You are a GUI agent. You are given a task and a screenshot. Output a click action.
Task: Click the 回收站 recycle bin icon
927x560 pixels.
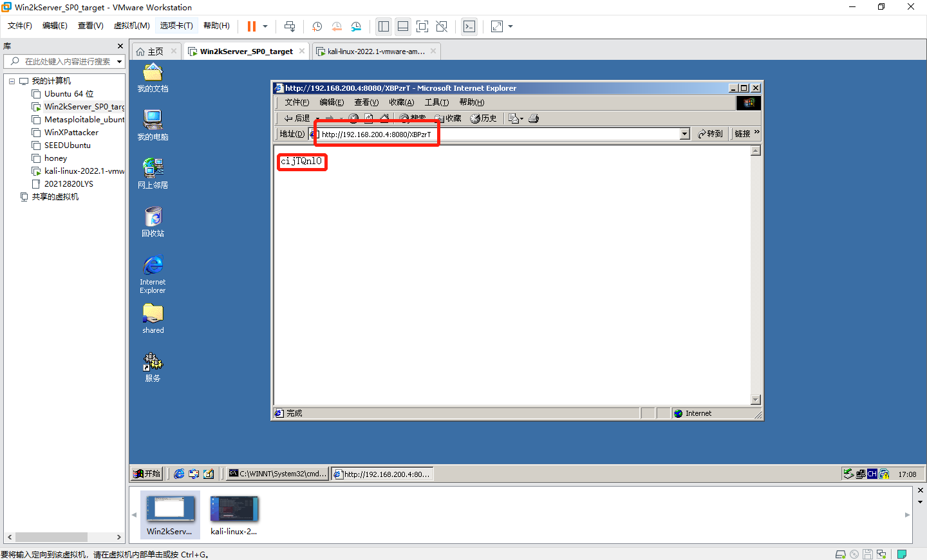pos(153,222)
